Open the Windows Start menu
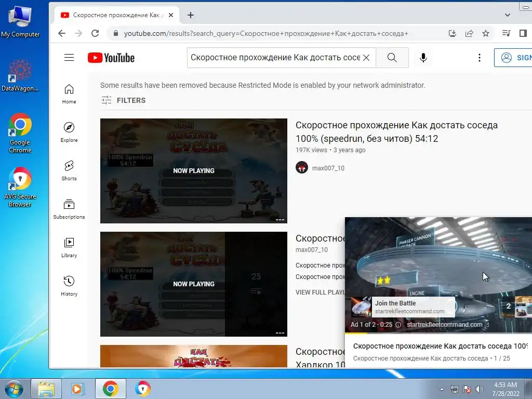Viewport: 532px width, 399px height. [14, 389]
